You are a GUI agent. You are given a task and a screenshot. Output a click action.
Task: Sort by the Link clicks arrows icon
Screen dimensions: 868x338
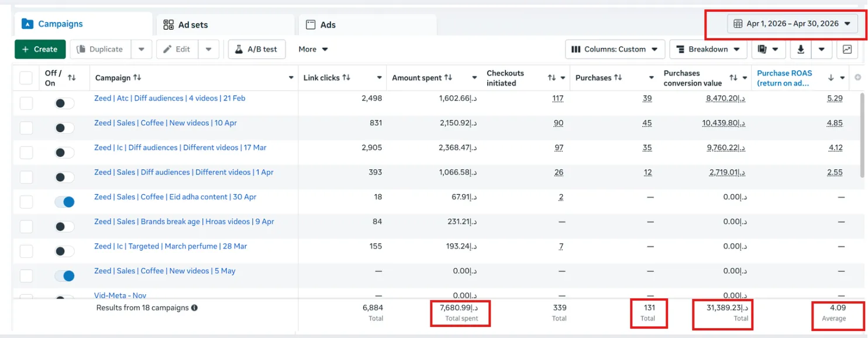[x=346, y=77]
